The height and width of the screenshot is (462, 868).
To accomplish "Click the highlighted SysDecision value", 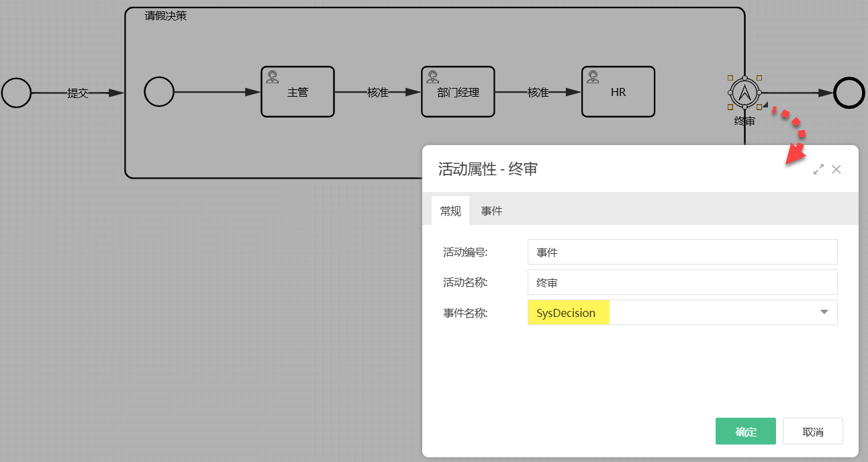I will 568,313.
